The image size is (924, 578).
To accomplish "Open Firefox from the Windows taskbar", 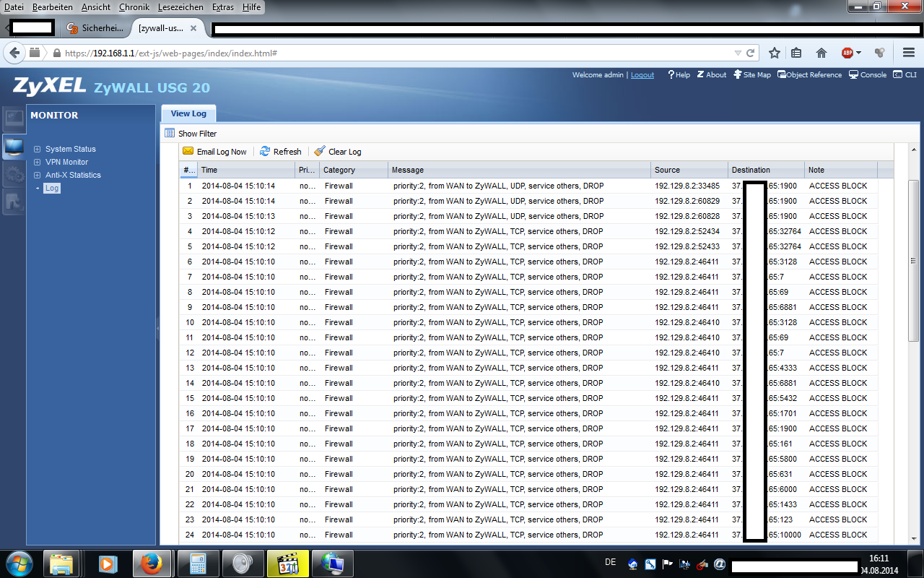I will pyautogui.click(x=151, y=563).
